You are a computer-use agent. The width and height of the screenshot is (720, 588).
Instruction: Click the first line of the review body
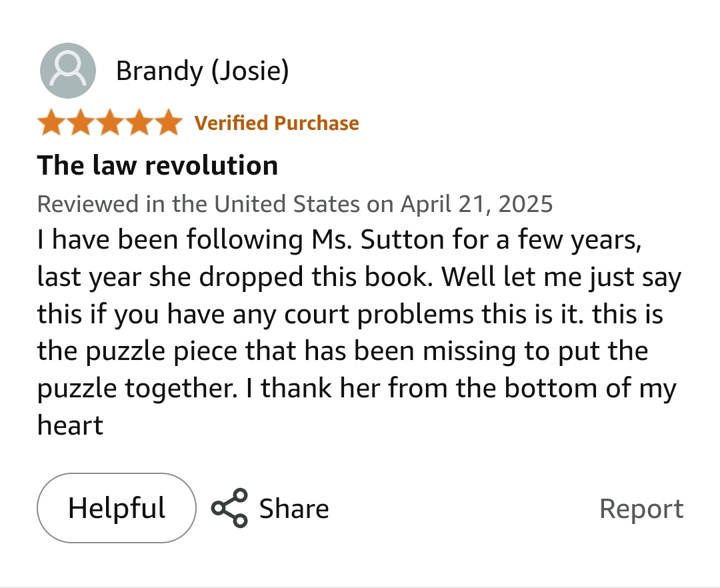pyautogui.click(x=339, y=240)
